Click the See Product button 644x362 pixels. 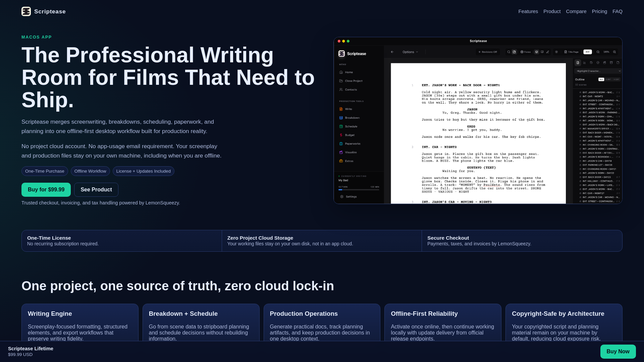pos(96,190)
